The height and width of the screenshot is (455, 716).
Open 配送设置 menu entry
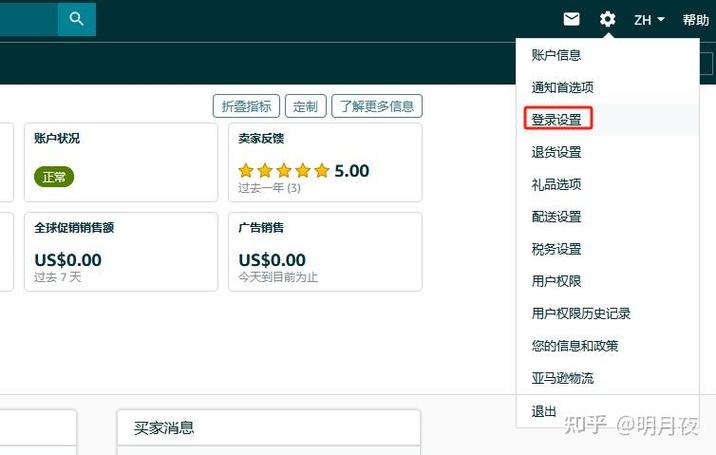pos(556,217)
